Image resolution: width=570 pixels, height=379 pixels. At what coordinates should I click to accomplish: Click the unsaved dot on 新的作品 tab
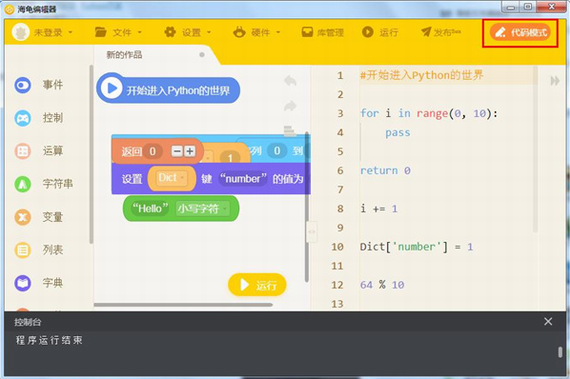point(202,55)
